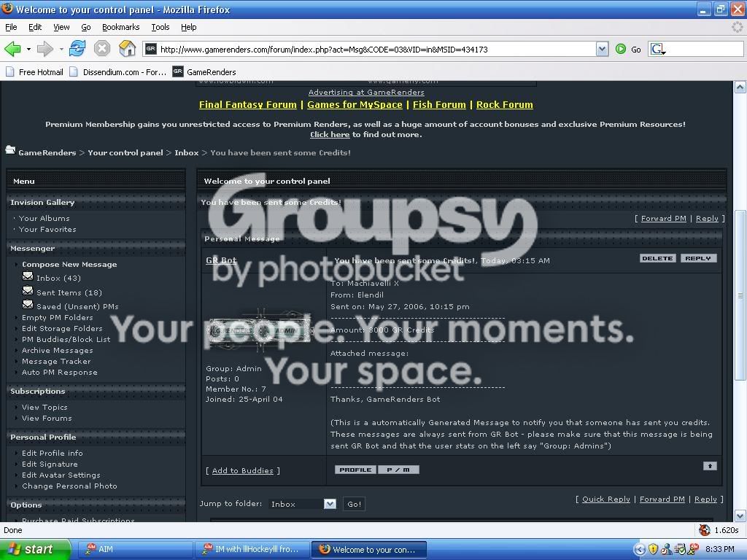Click the P/M button under message

tap(398, 470)
